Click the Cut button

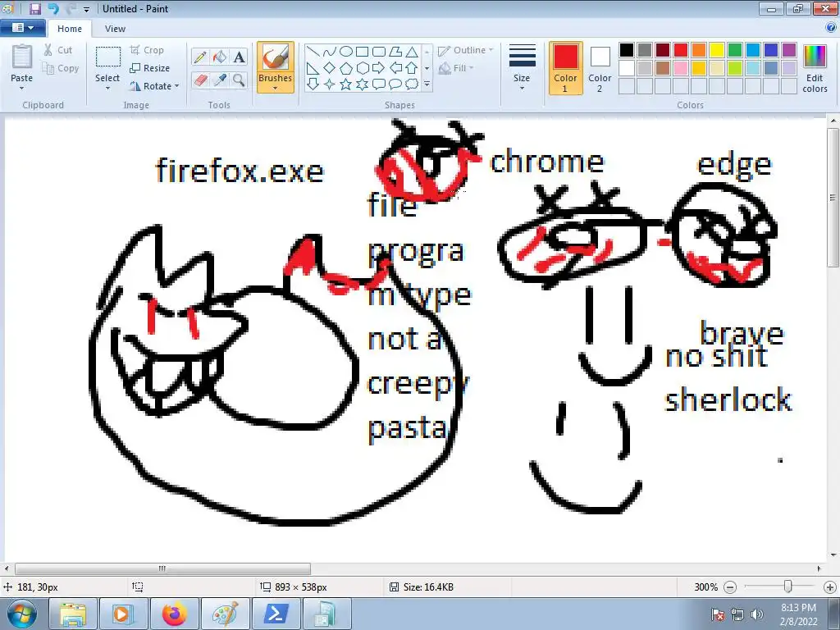[x=58, y=50]
